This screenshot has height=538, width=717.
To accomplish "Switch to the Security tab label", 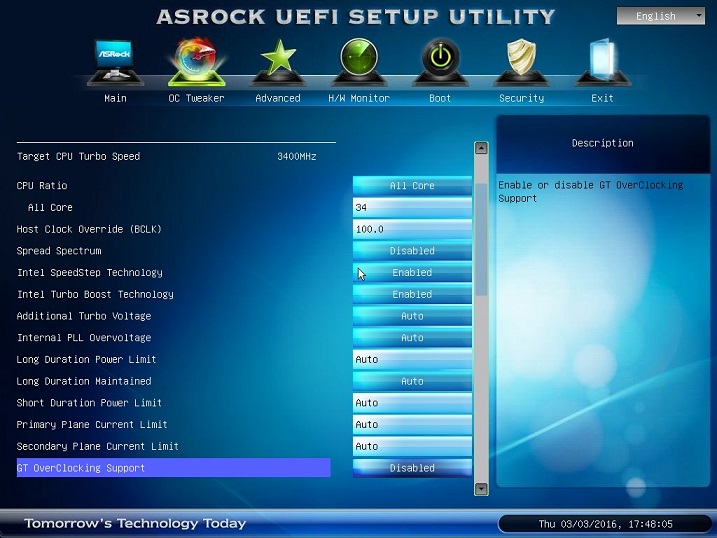I will click(522, 98).
